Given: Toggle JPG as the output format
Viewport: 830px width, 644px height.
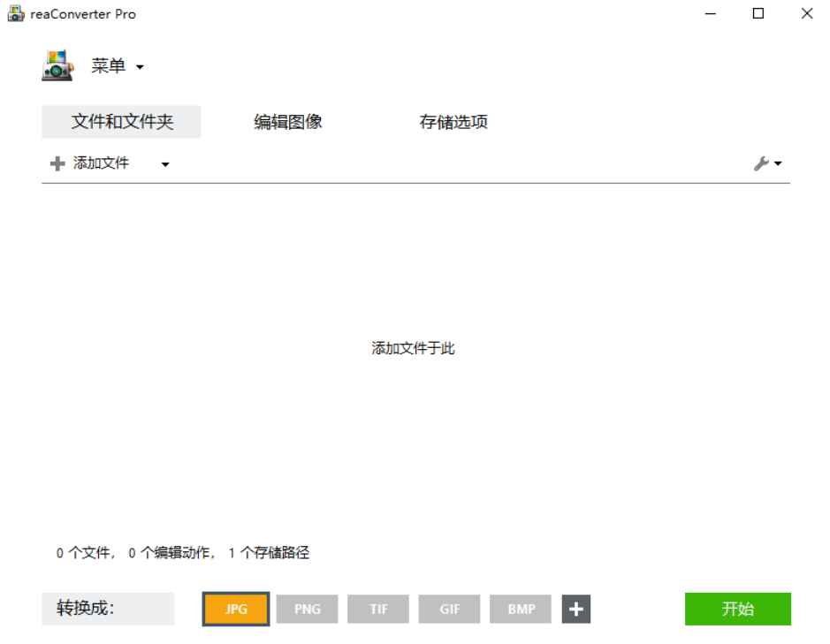Looking at the screenshot, I should tap(234, 609).
